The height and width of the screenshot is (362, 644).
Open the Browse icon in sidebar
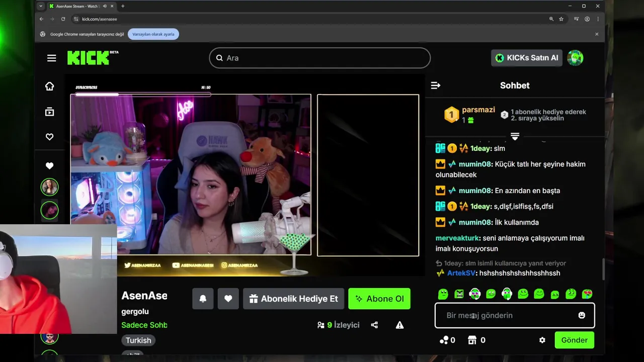[49, 112]
